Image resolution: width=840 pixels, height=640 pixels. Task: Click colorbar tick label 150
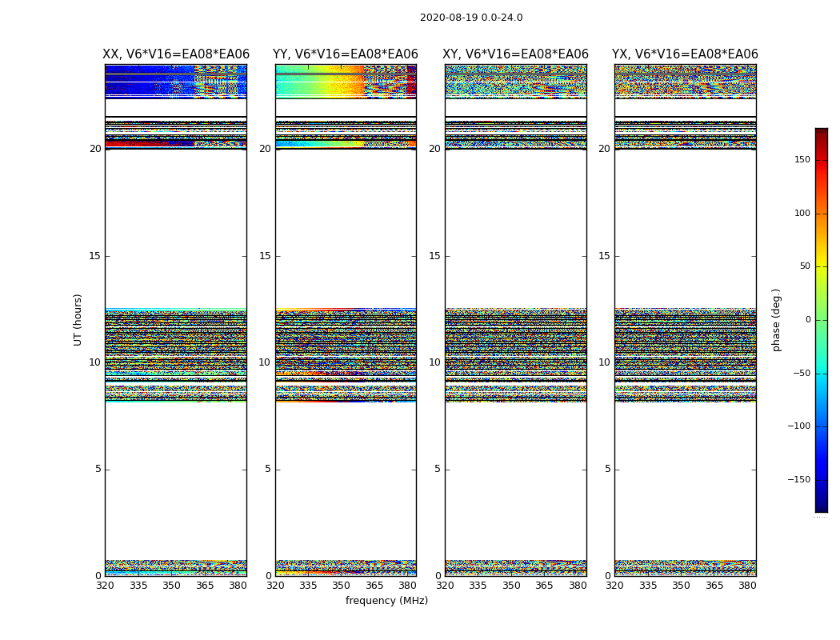[x=802, y=159]
